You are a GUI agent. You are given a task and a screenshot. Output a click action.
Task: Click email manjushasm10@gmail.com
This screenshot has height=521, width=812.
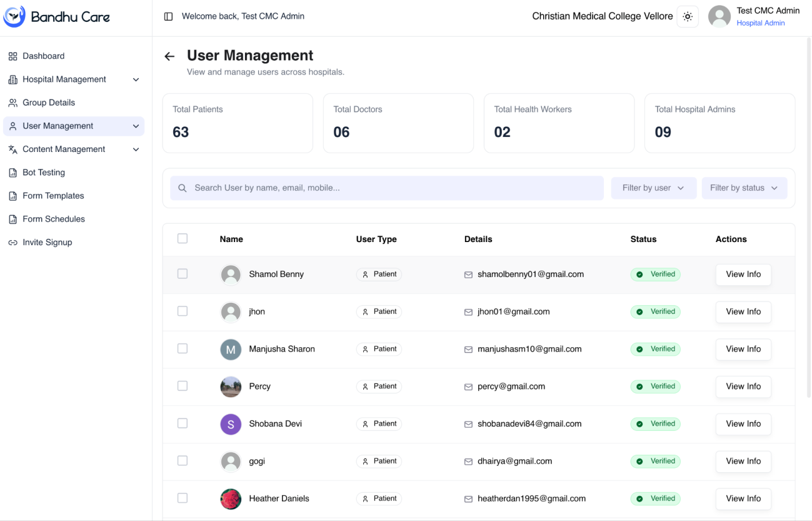(x=529, y=349)
